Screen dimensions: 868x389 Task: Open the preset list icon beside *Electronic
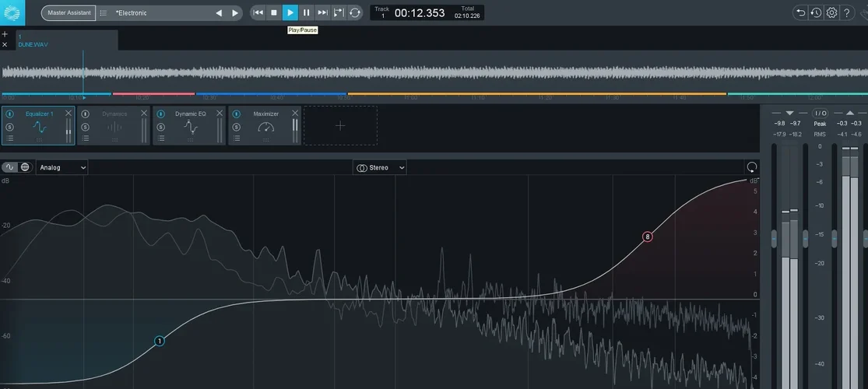click(104, 12)
